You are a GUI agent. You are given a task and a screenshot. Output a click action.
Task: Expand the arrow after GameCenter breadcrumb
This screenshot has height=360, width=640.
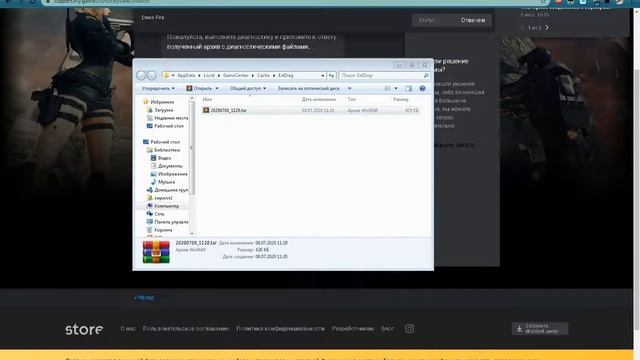[253, 76]
